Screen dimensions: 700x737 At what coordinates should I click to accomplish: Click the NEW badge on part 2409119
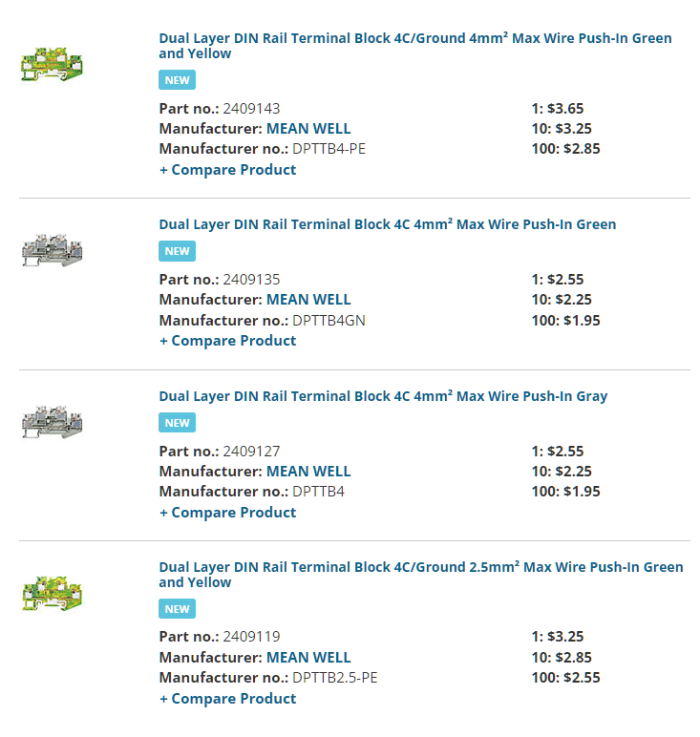coord(177,609)
